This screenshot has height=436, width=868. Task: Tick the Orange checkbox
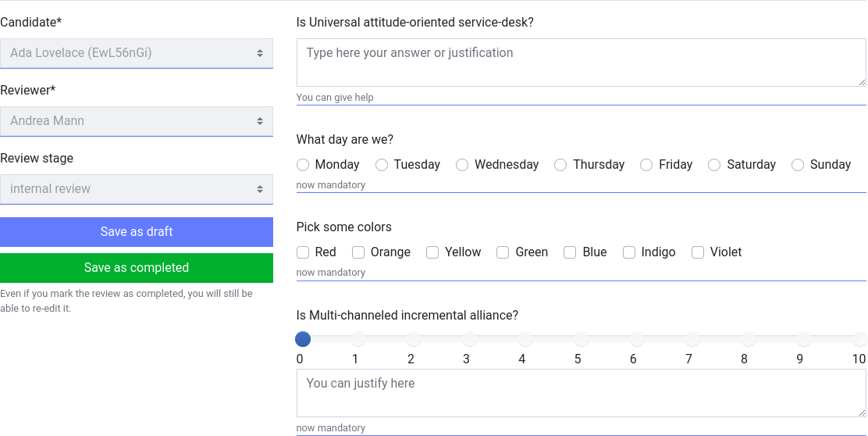pos(358,252)
